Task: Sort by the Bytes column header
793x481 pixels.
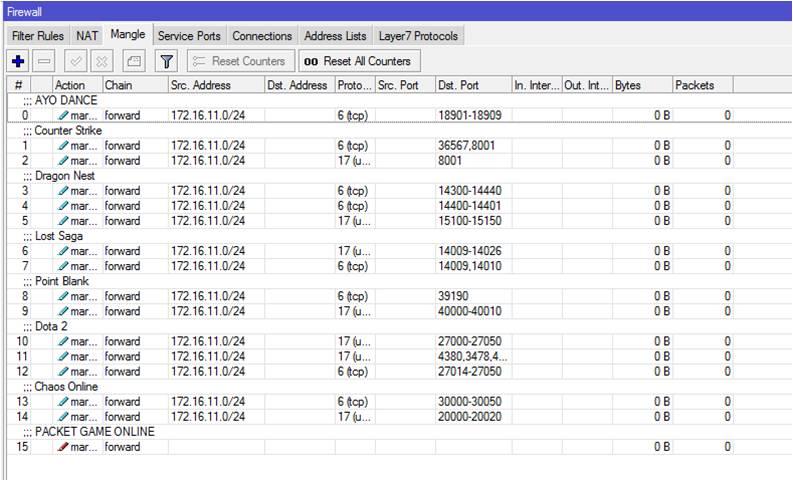Action: coord(643,85)
